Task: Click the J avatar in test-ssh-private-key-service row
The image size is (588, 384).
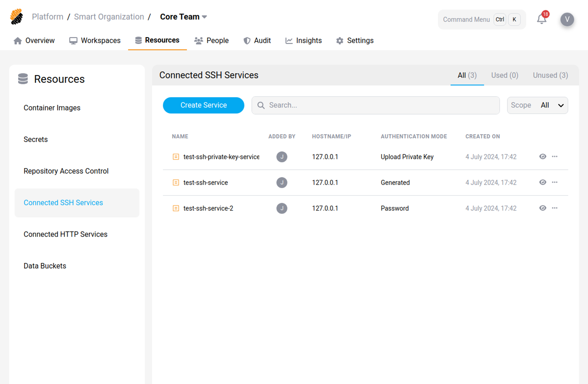Action: [282, 157]
